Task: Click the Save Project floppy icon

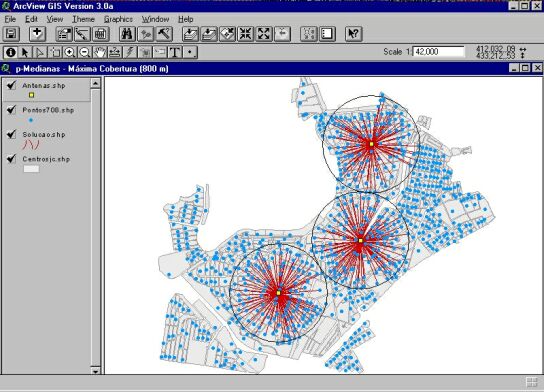Action: point(11,34)
